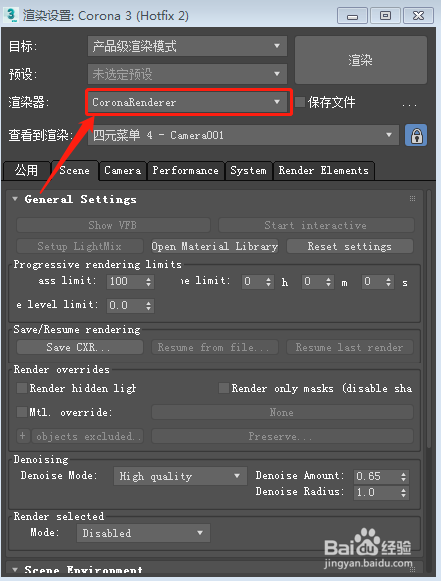Image resolution: width=441 pixels, height=581 pixels.
Task: Open the Denoise Mode High quality dropdown
Action: pyautogui.click(x=180, y=476)
